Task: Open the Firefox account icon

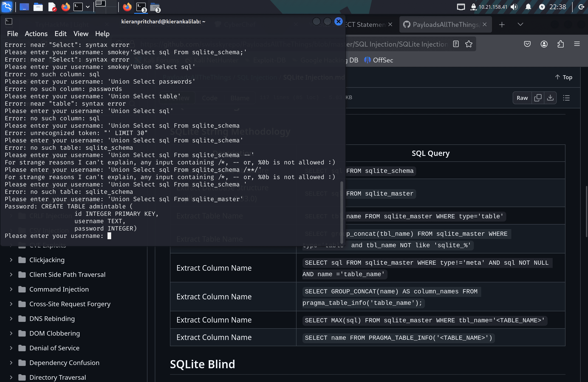Action: click(x=544, y=44)
